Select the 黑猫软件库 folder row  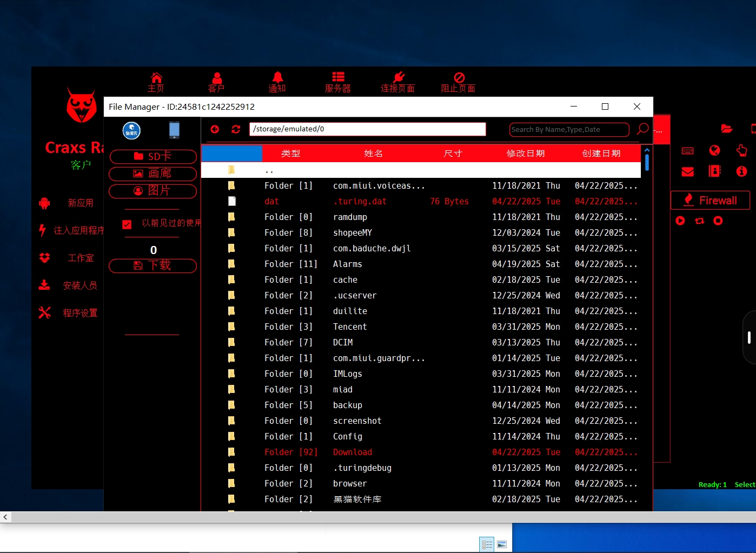(421, 499)
